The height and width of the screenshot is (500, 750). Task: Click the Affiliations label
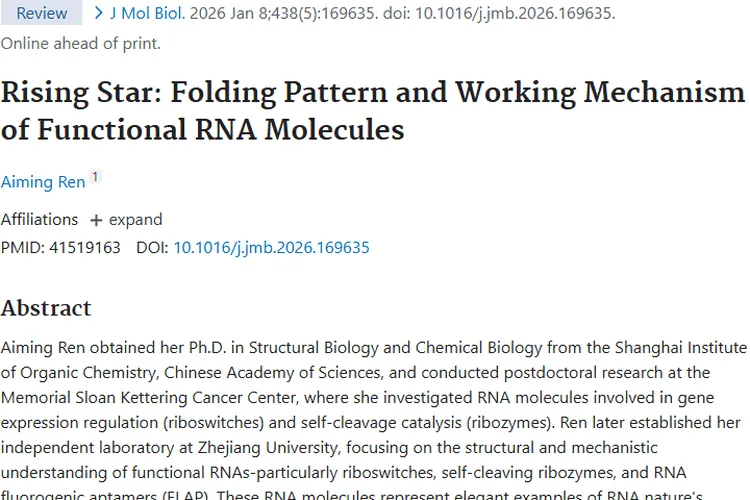tap(39, 220)
